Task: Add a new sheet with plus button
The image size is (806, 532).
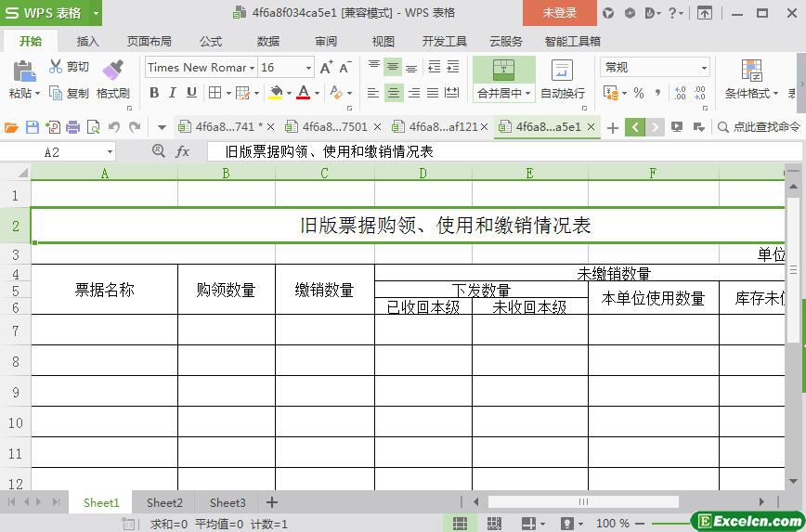Action: 272,502
